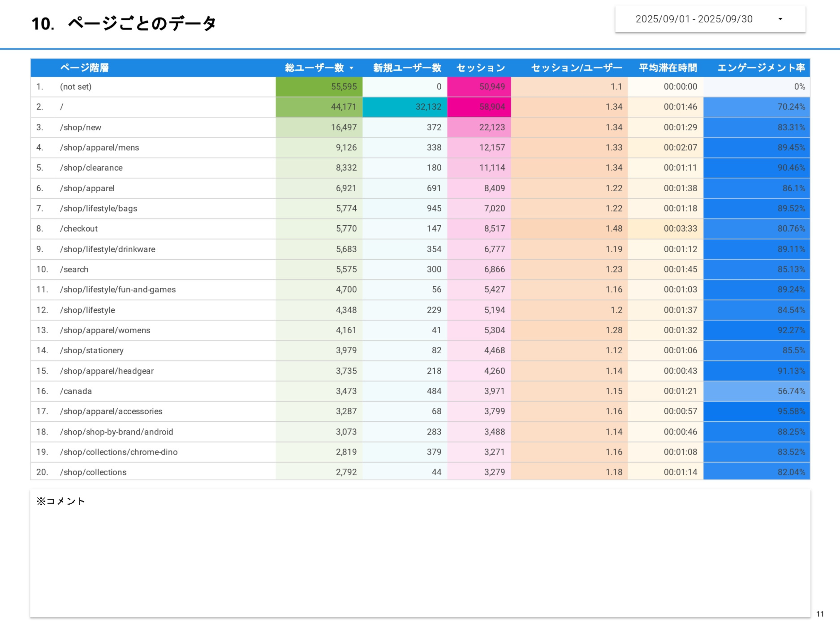Click the /search page path link
The width and height of the screenshot is (840, 630).
click(x=74, y=269)
